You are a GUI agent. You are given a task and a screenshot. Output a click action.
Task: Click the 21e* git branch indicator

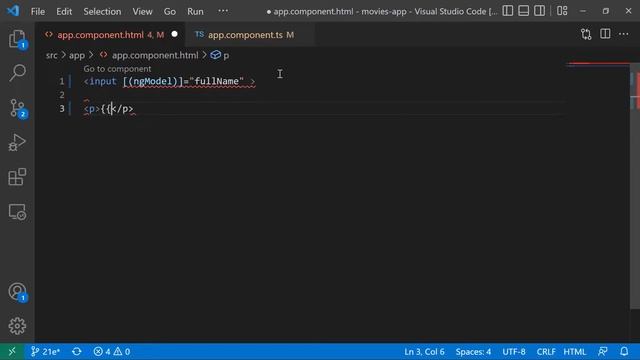[x=46, y=351]
